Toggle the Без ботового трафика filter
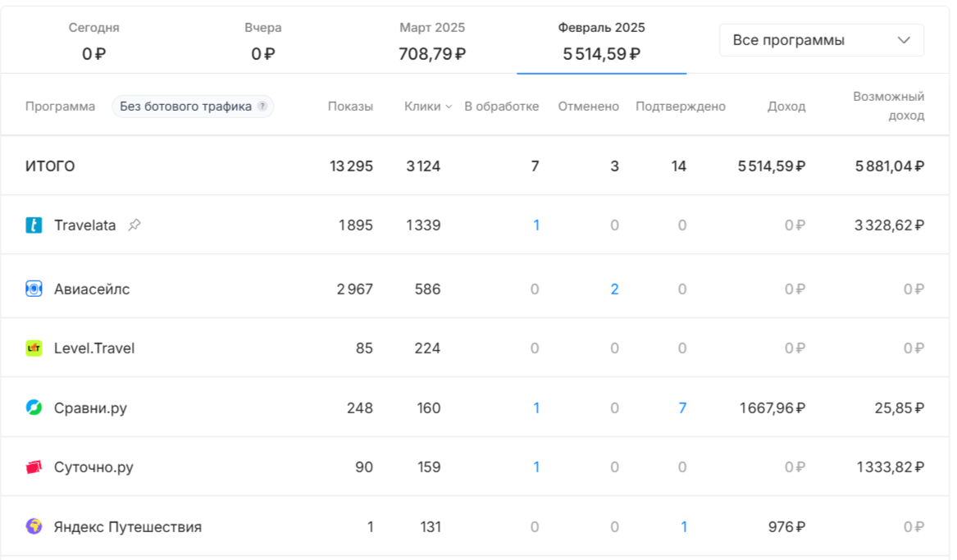Viewport: 957px width, 560px height. pos(186,107)
